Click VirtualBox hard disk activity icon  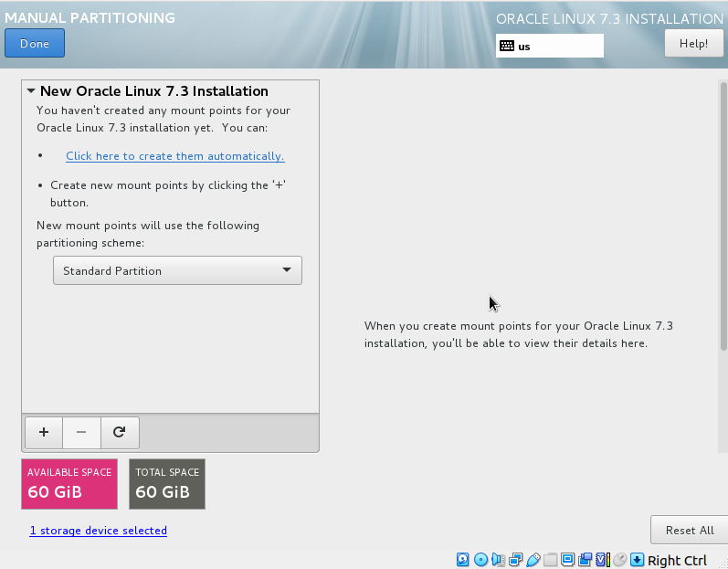[462, 560]
